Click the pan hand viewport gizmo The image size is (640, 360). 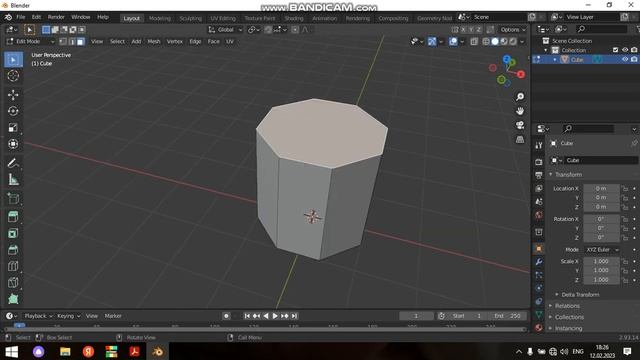520,111
